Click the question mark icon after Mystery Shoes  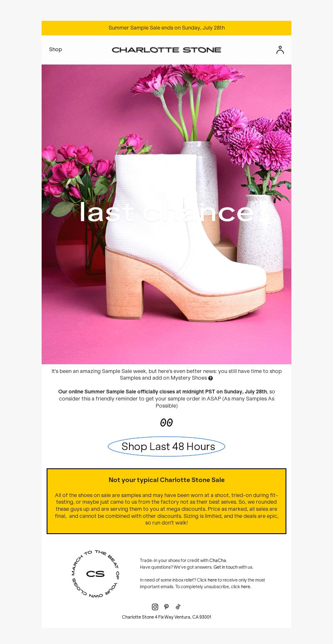coord(211,378)
